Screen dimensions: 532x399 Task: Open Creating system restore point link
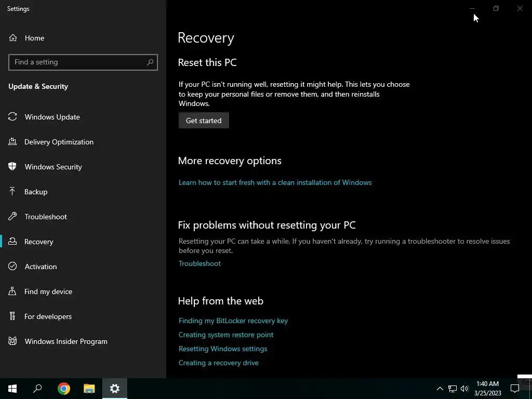(x=226, y=335)
